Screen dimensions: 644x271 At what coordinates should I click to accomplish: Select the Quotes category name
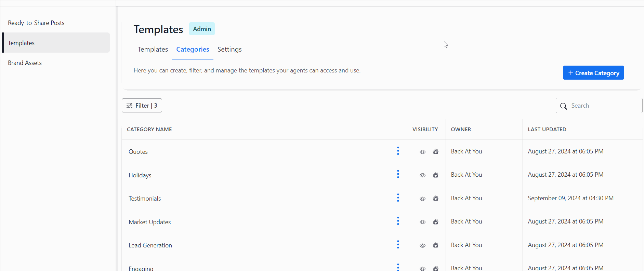pyautogui.click(x=138, y=152)
